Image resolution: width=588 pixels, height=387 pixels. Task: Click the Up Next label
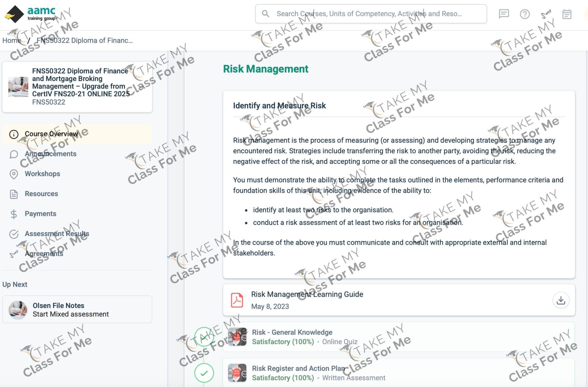[15, 285]
